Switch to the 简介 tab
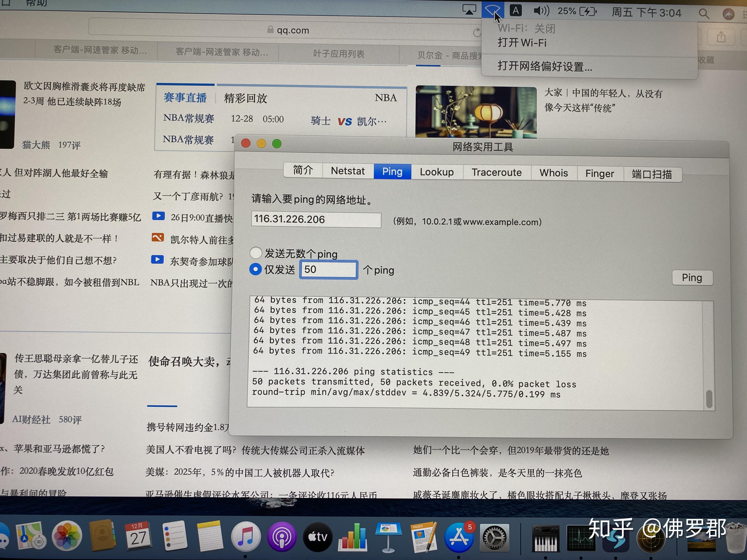Viewport: 747px width, 560px height. [303, 170]
